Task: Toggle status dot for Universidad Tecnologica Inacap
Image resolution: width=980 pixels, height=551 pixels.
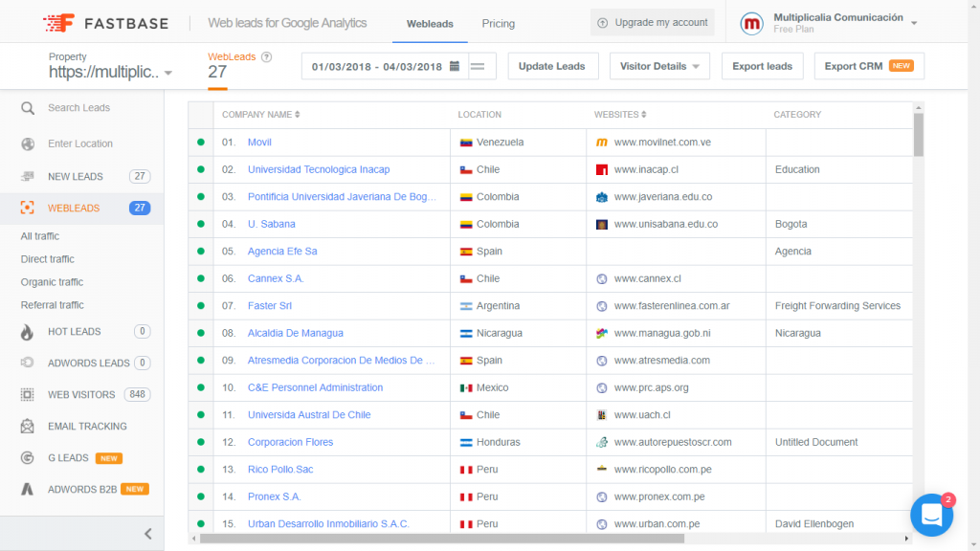Action: pos(201,169)
